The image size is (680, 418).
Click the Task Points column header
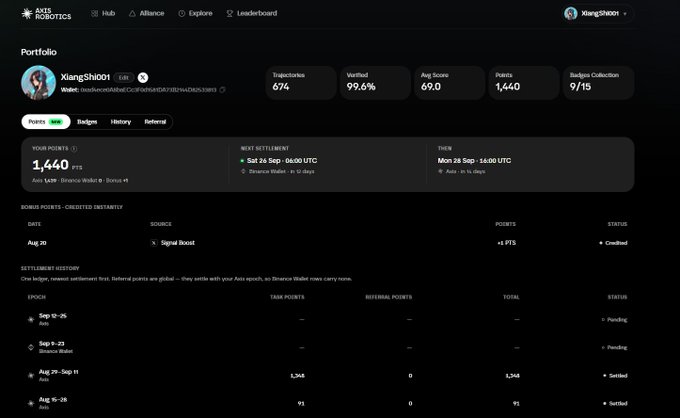(287, 297)
